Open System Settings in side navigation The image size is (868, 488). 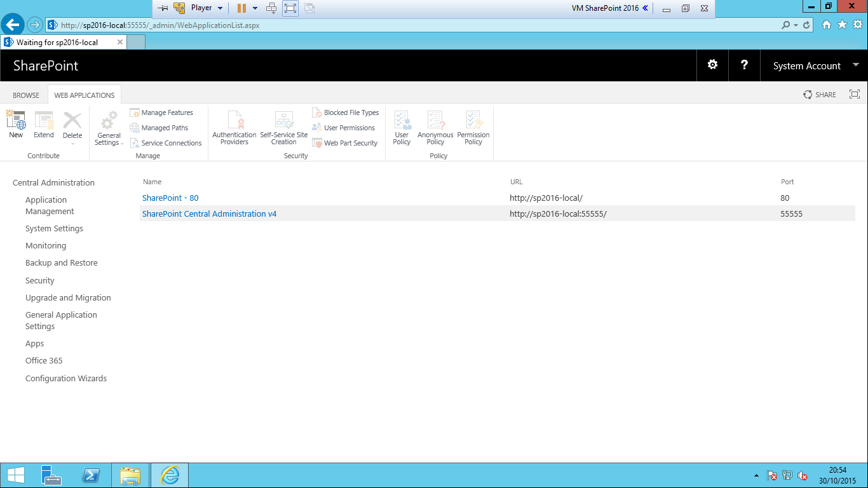pyautogui.click(x=54, y=228)
